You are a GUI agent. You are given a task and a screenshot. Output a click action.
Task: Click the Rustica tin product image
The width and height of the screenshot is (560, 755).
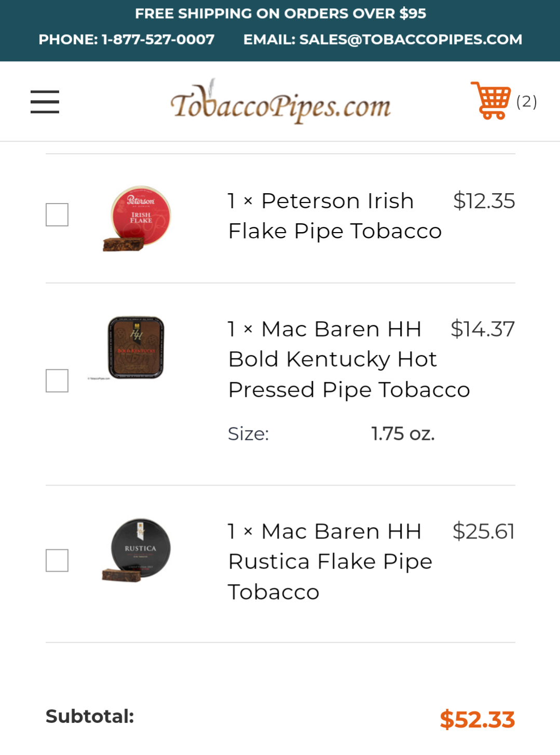pos(138,550)
